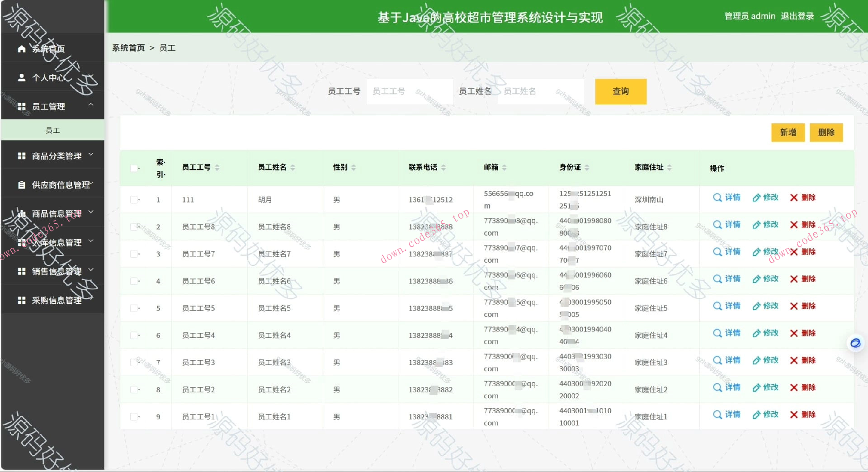Check the select-all checkbox in table header
This screenshot has height=472, width=868.
point(134,168)
